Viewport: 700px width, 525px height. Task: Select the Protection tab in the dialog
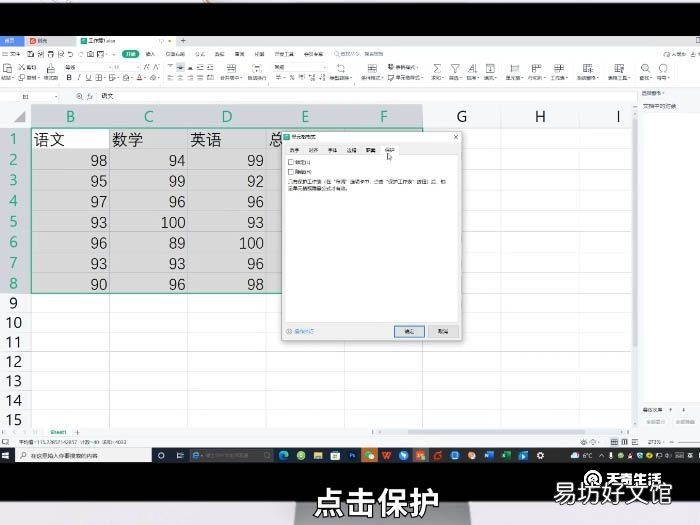pos(390,150)
